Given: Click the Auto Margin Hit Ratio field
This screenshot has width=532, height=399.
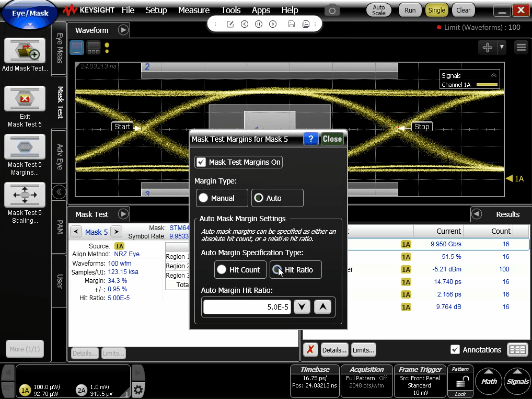Looking at the screenshot, I should 246,307.
